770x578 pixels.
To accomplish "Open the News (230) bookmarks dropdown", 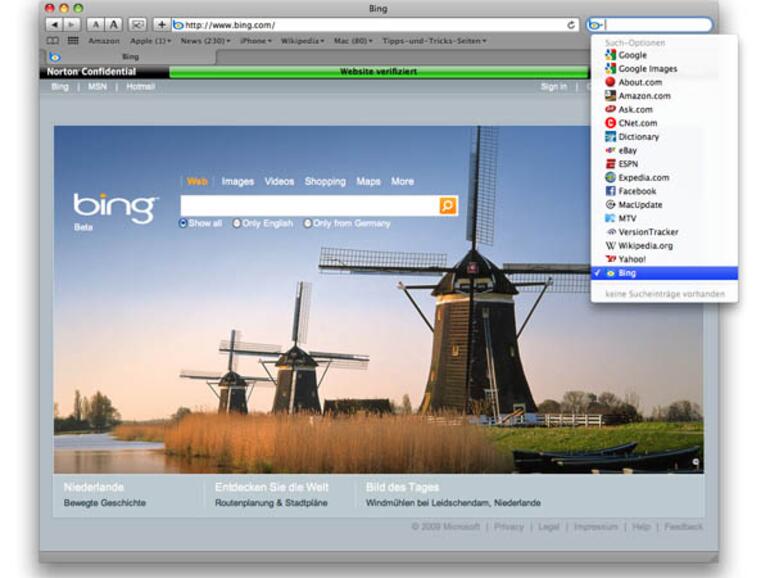I will [205, 41].
